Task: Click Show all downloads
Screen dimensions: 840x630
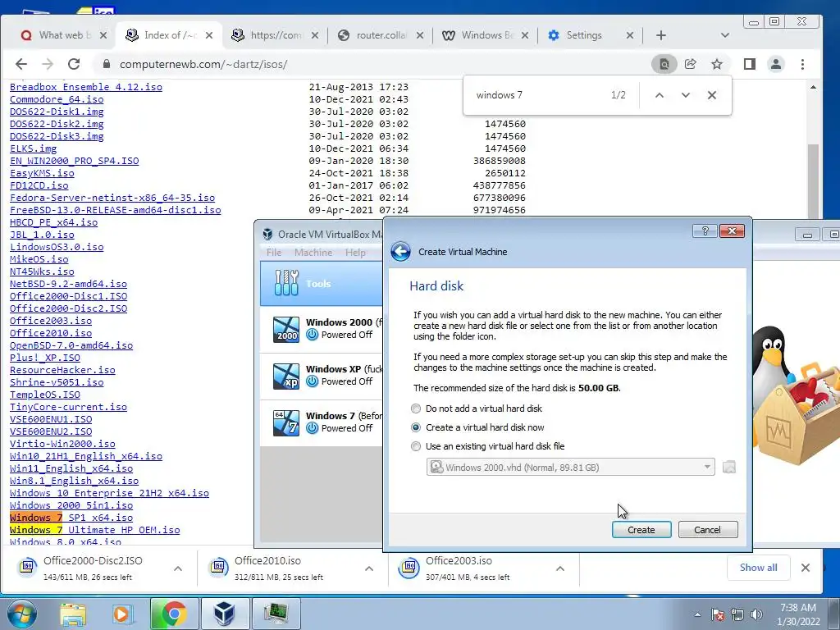Action: pos(758,568)
